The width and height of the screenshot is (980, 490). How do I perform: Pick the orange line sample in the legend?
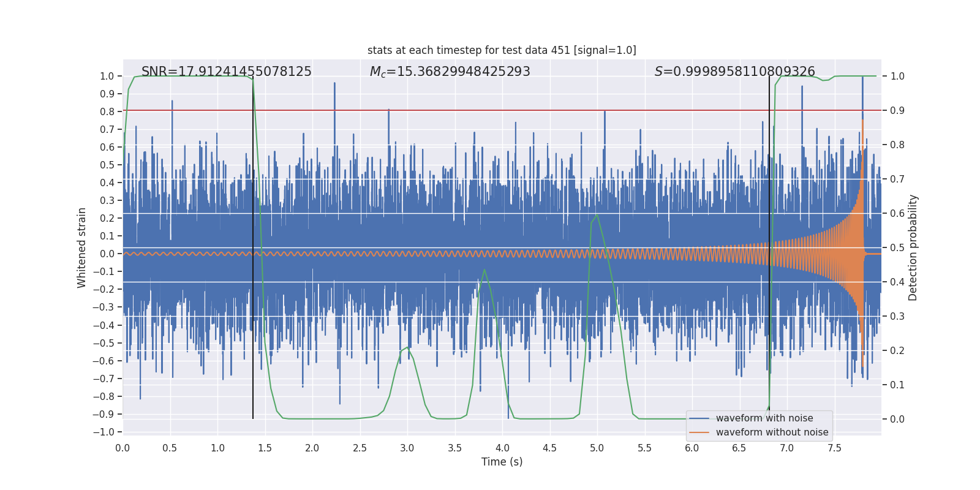tap(699, 432)
